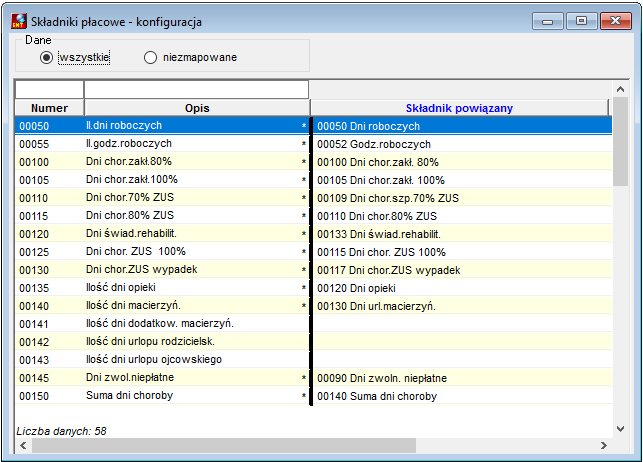Select row number 00120 in Numer column

coord(34,234)
